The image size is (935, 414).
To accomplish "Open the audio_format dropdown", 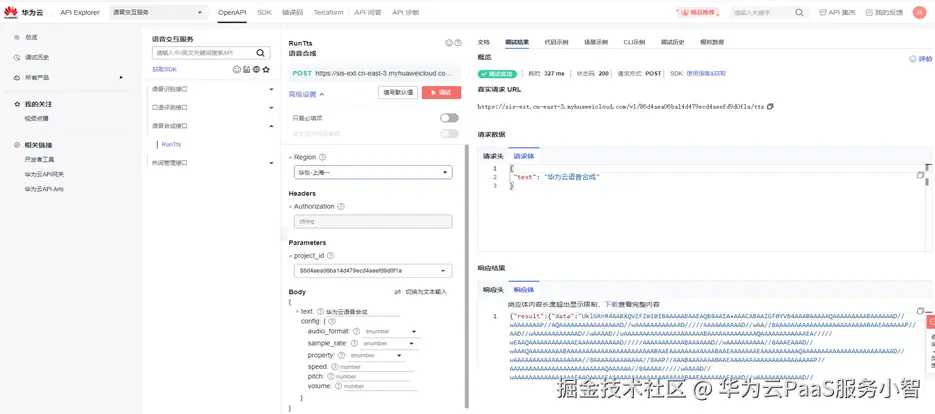I will pyautogui.click(x=392, y=332).
